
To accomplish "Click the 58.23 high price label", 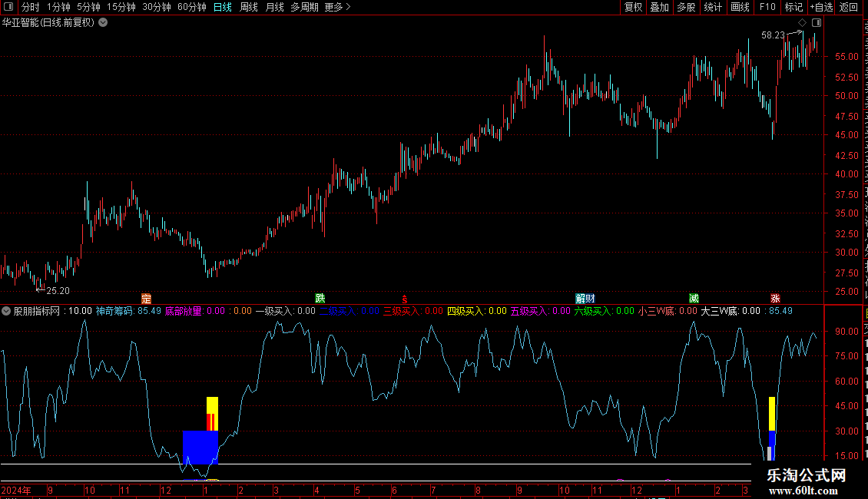I will pyautogui.click(x=773, y=35).
